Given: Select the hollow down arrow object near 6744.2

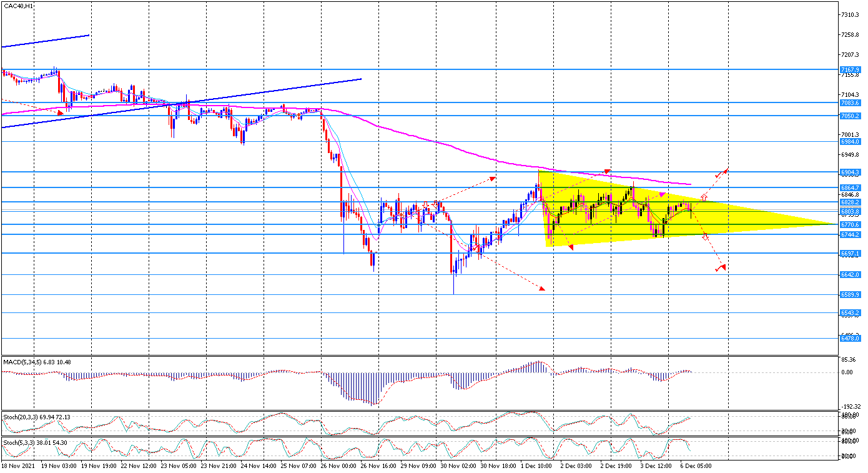Looking at the screenshot, I should coord(706,236).
